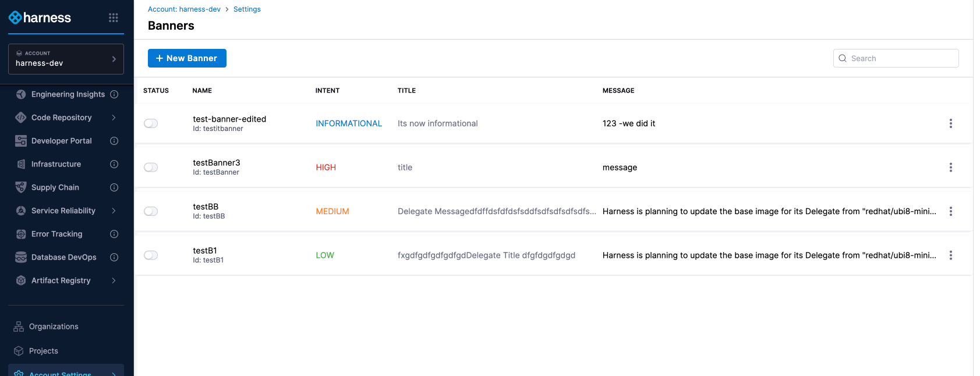Click the Engineering Insights info icon
980x376 pixels.
(x=114, y=94)
